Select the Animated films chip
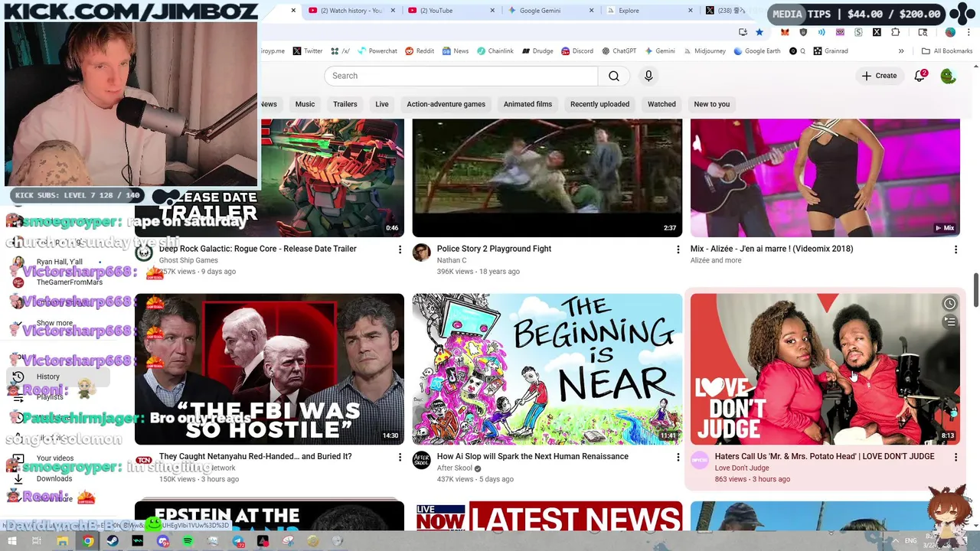The width and height of the screenshot is (980, 551). tap(528, 104)
